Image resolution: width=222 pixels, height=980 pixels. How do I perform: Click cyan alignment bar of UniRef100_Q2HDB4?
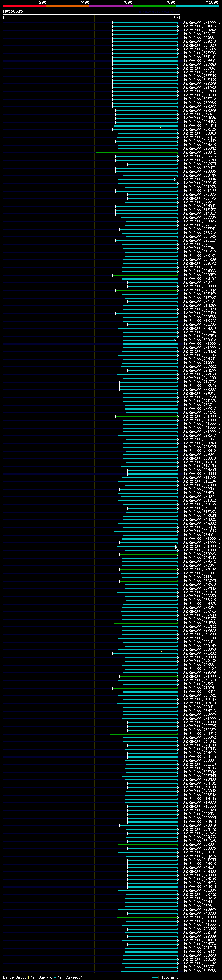(x=147, y=179)
